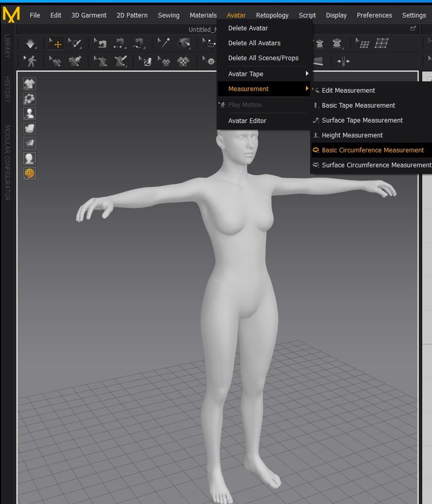Click the pop-out window icon on viewport
The image size is (432, 504).
tap(412, 29)
